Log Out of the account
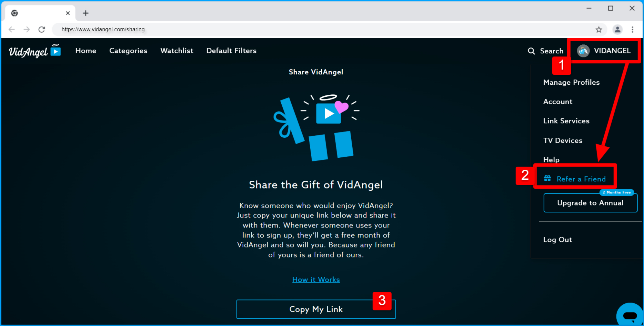The height and width of the screenshot is (326, 644). 557,240
